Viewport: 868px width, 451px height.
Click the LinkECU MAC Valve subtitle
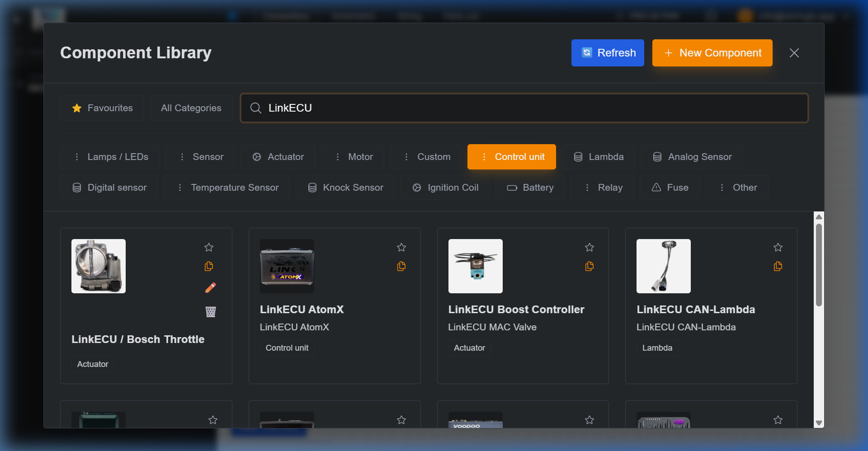(x=492, y=327)
